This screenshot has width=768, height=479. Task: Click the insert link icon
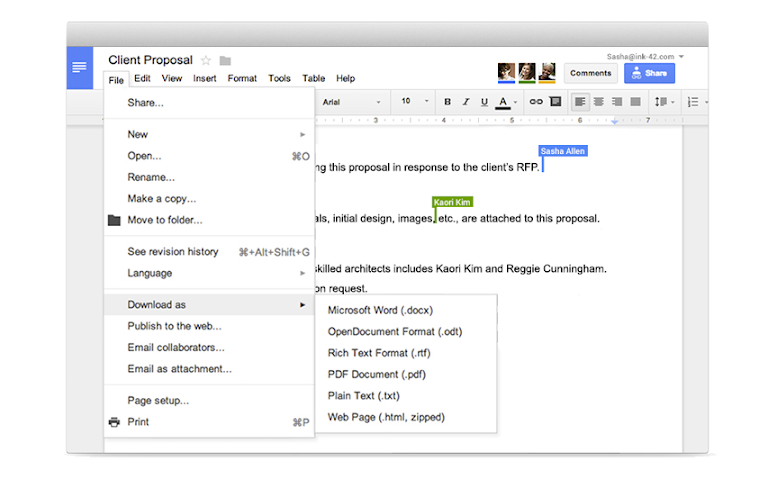[x=536, y=102]
